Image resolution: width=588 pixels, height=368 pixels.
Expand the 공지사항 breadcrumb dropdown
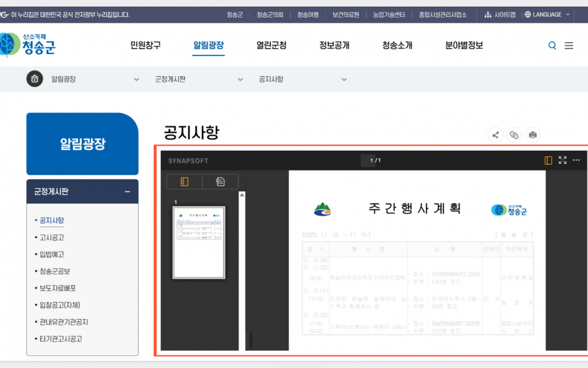point(344,79)
